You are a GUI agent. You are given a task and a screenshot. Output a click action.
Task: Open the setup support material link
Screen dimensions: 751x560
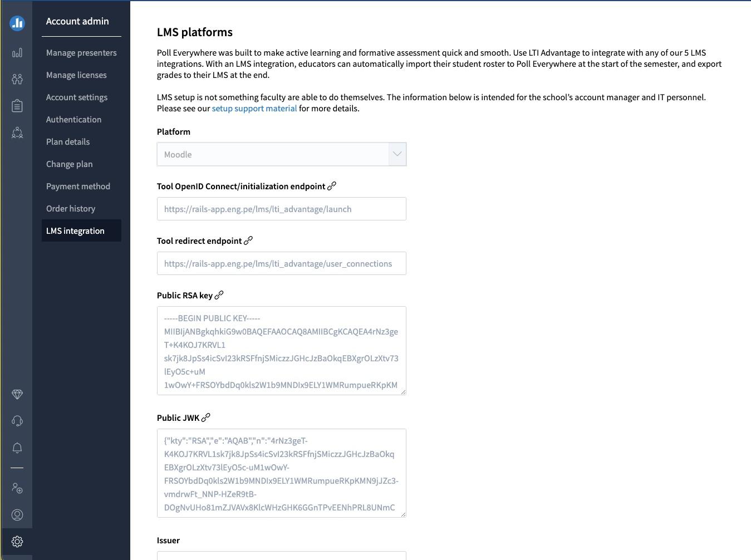254,109
